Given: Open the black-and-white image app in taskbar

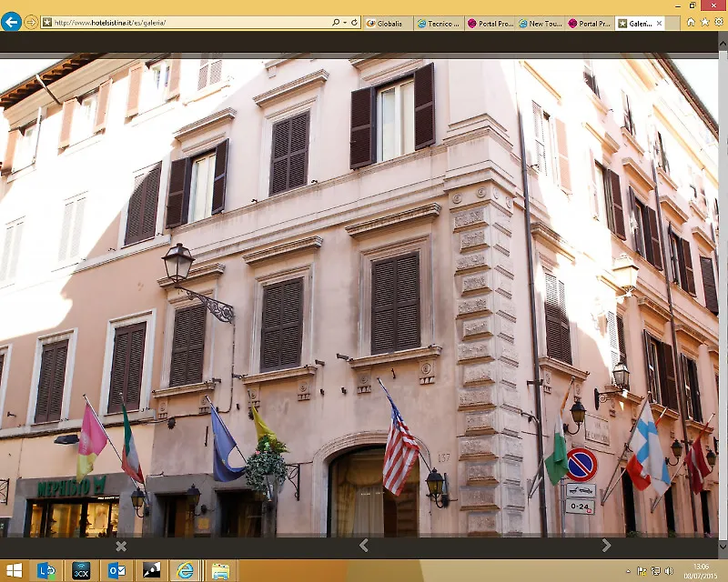Looking at the screenshot, I should (x=151, y=571).
